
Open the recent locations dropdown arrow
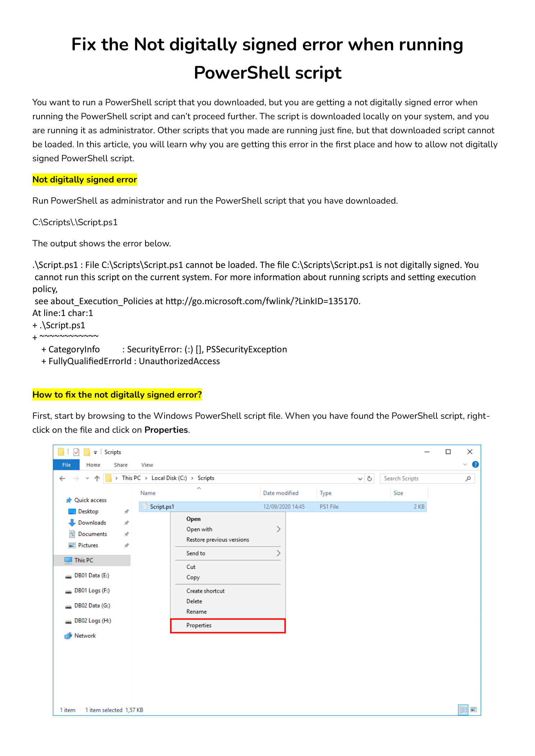click(x=87, y=478)
